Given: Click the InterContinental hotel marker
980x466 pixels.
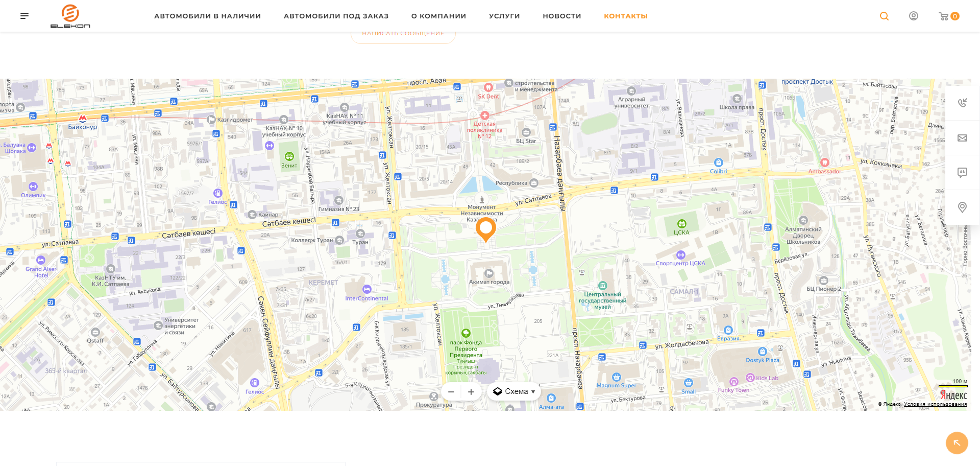Looking at the screenshot, I should point(366,289).
